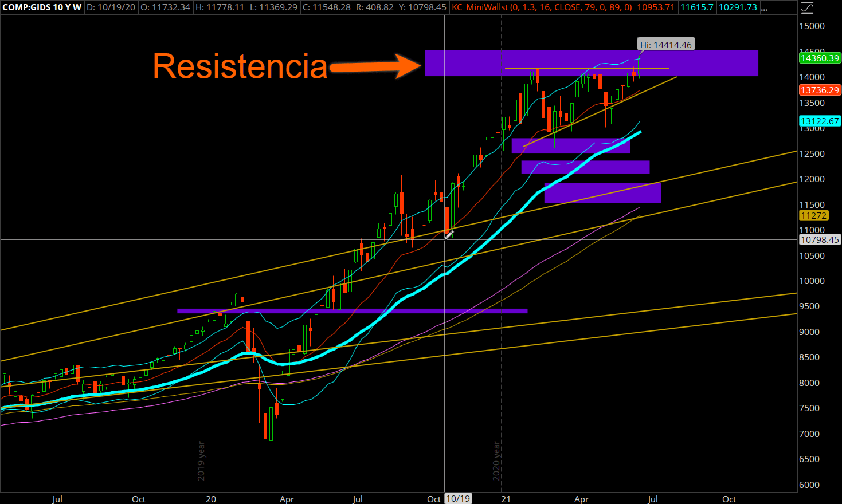Select the Hi: 14414.46 tooltip label

(x=665, y=44)
